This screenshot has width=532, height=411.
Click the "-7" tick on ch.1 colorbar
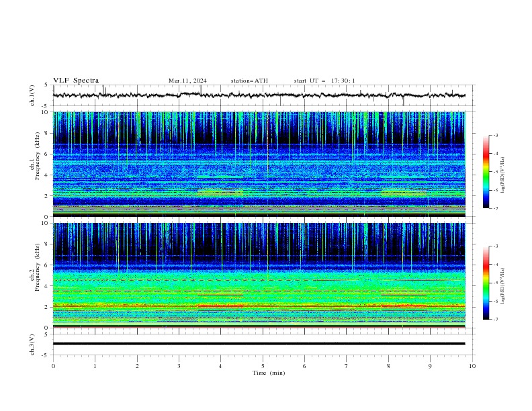(496, 208)
